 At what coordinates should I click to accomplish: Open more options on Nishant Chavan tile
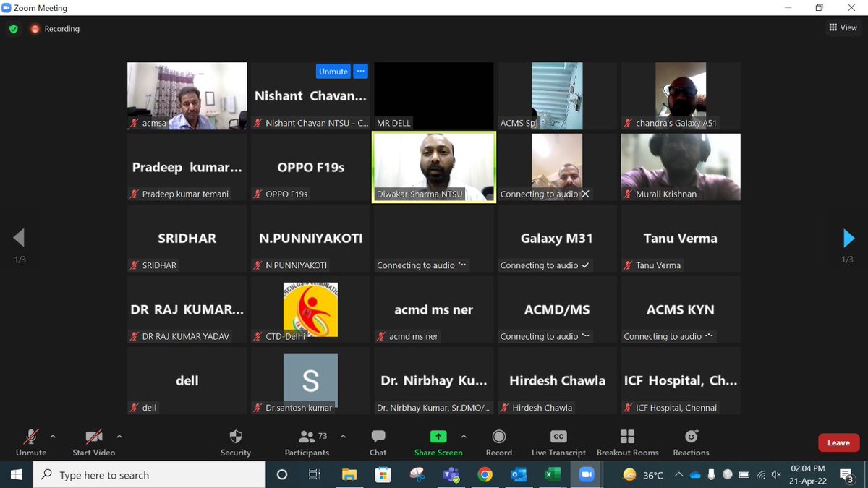click(360, 71)
